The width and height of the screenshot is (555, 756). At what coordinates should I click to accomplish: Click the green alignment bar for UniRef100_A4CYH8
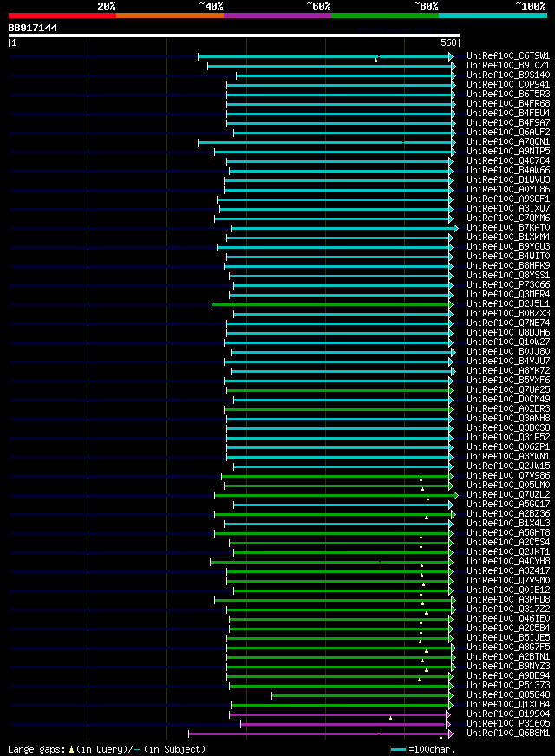tap(330, 562)
